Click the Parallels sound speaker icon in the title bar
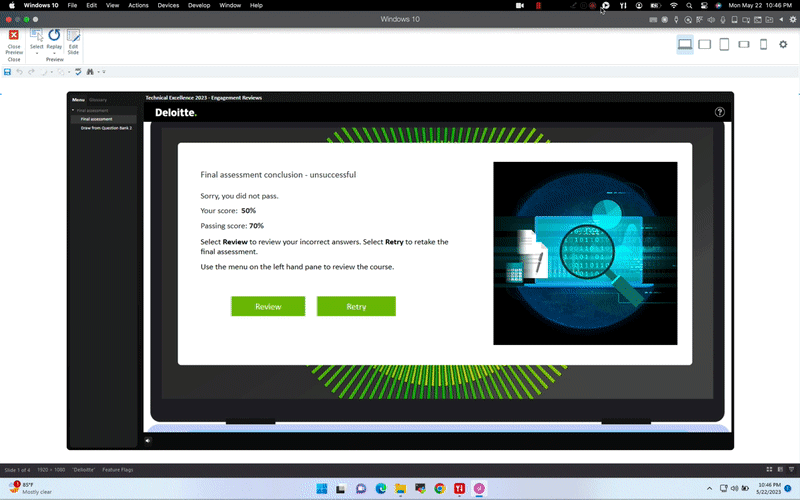 pos(711,19)
